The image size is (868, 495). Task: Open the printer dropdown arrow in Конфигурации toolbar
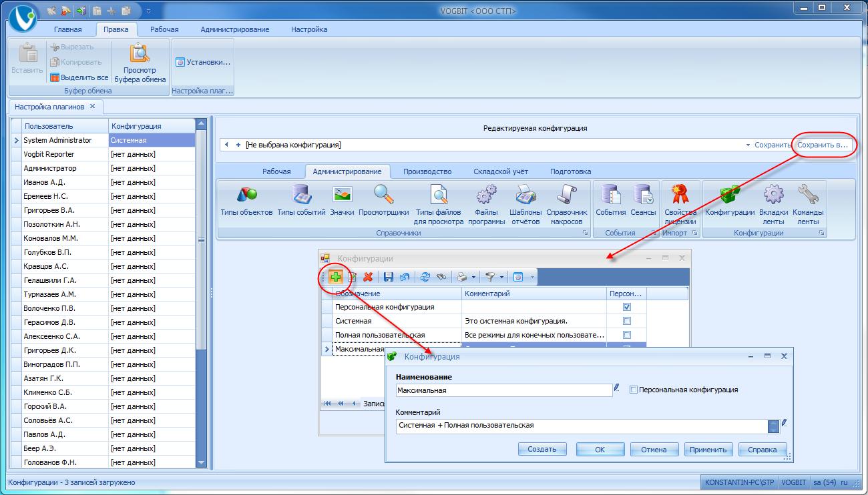[x=473, y=277]
